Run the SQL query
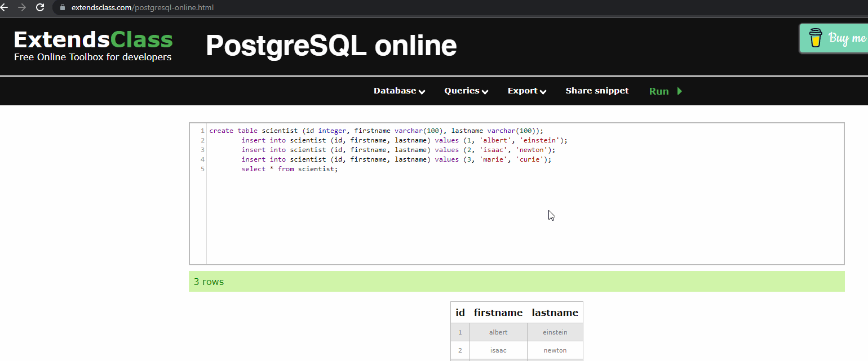 click(x=666, y=91)
